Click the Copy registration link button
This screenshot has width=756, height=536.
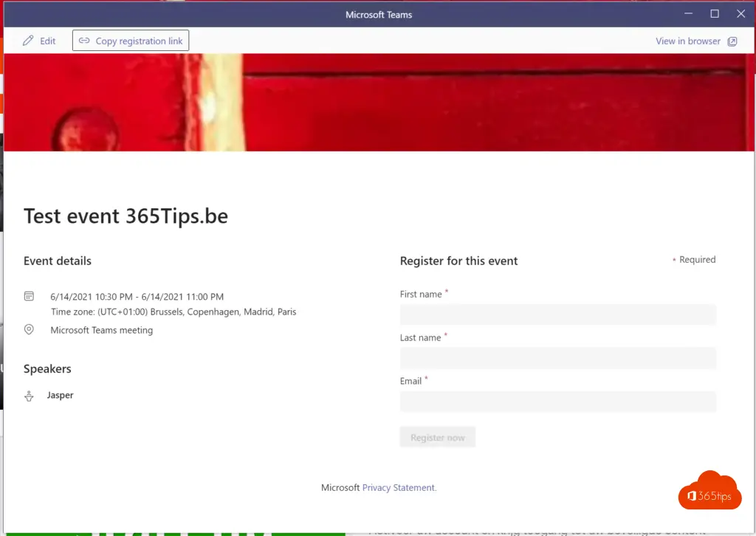131,41
